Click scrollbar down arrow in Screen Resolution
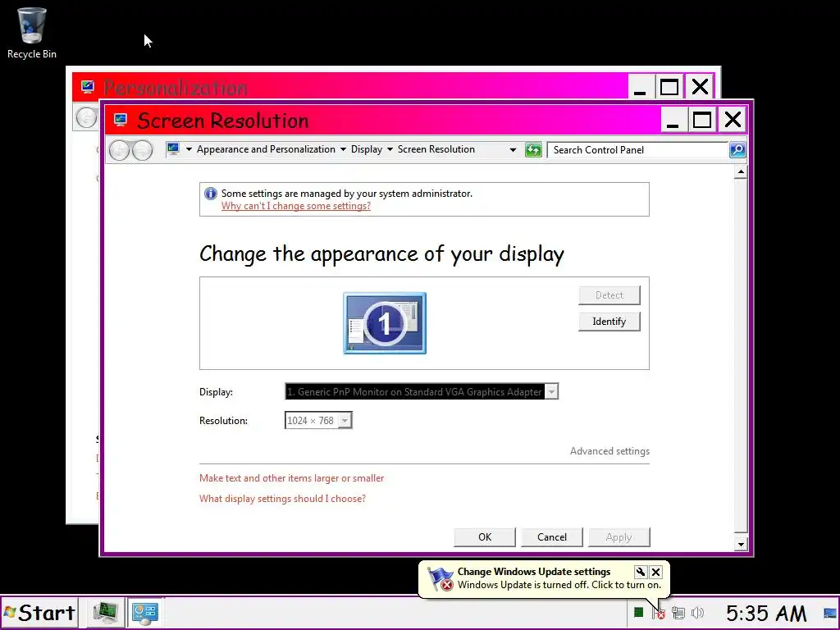The width and height of the screenshot is (840, 630). coord(741,545)
